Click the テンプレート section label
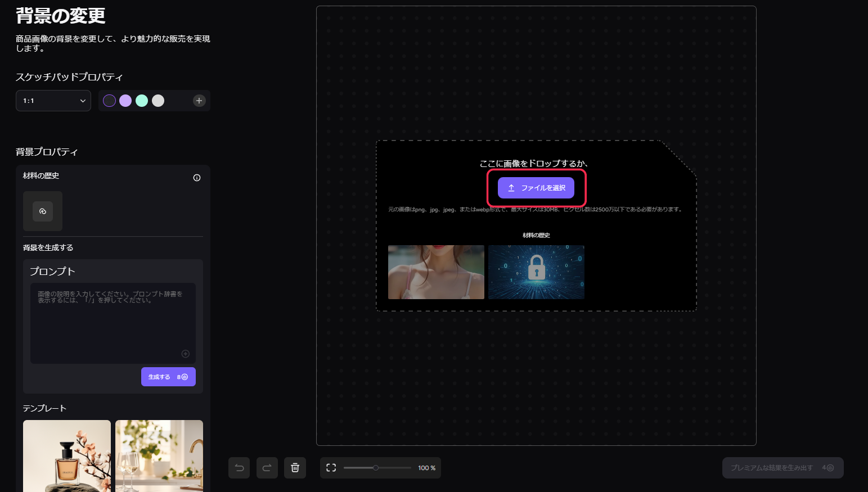The width and height of the screenshot is (868, 492). click(x=44, y=408)
